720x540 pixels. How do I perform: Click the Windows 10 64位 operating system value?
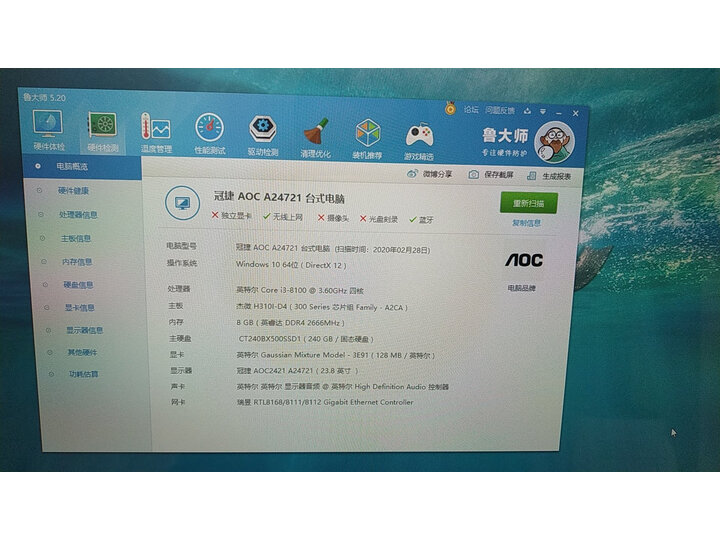[291, 264]
